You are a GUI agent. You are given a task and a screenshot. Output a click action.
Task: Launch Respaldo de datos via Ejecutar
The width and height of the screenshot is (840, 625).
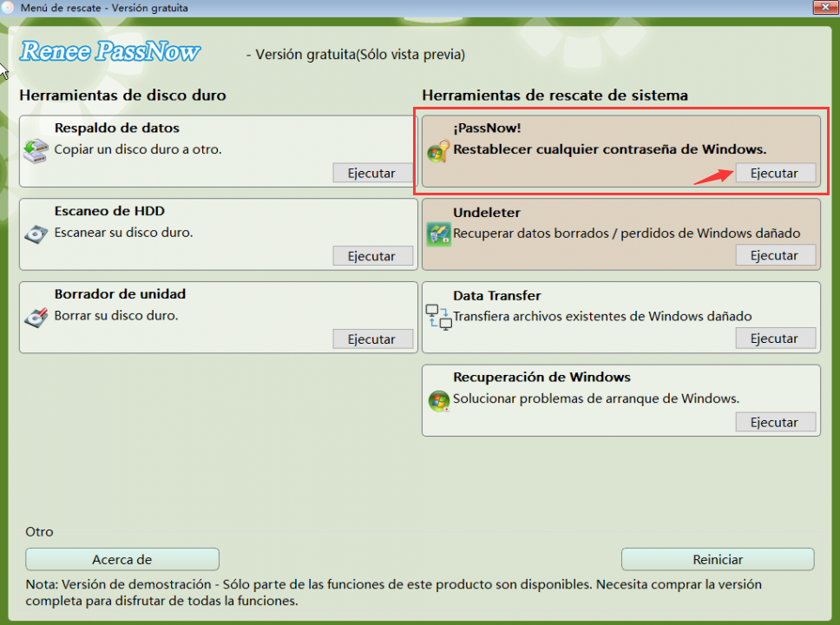pyautogui.click(x=371, y=173)
